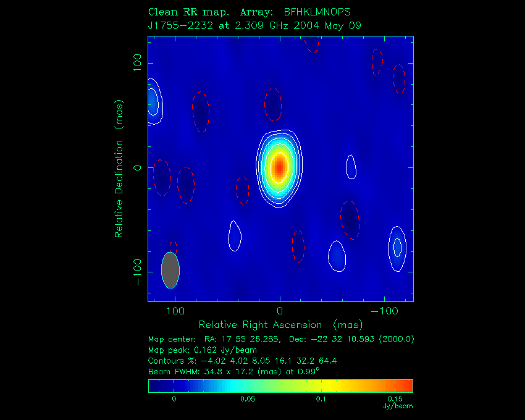This screenshot has height=420, width=525.
Task: Click the '-100' tick label on the declination axis
Action: [136, 272]
